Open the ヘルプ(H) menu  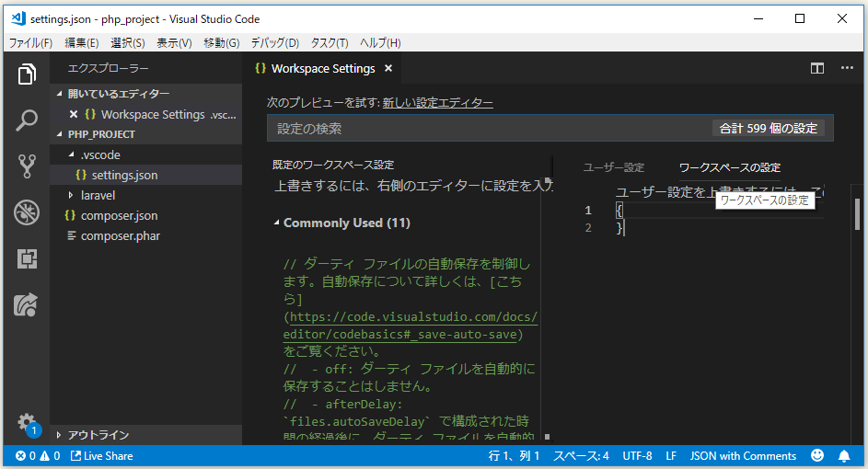pyautogui.click(x=380, y=42)
